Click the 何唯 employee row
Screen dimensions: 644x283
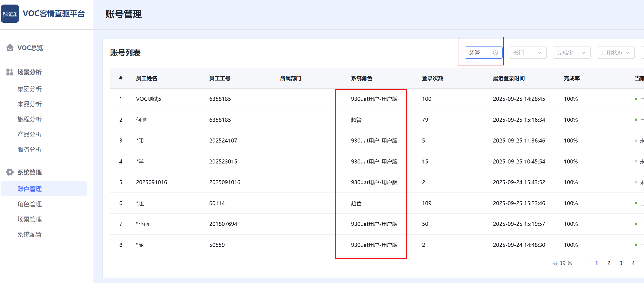(x=141, y=120)
